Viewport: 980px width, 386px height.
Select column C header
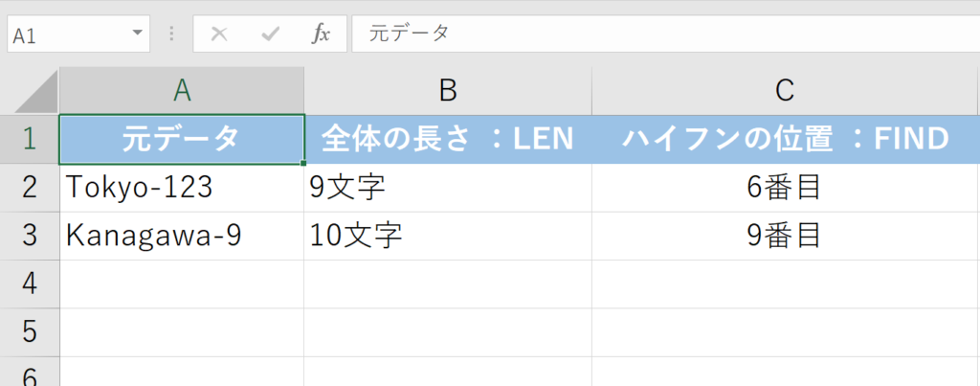[x=785, y=90]
